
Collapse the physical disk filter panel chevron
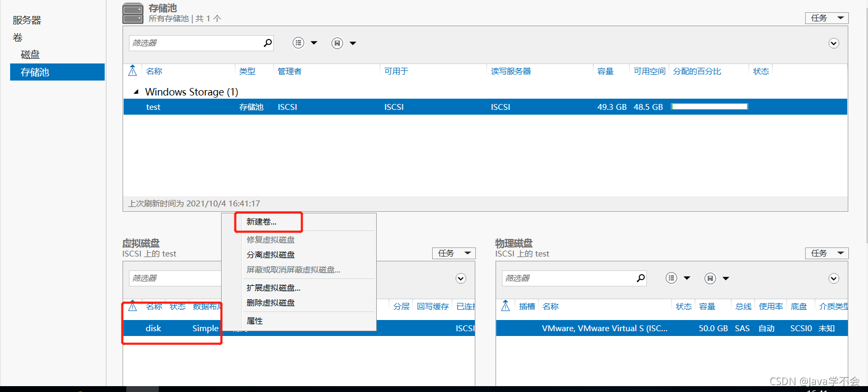(834, 278)
